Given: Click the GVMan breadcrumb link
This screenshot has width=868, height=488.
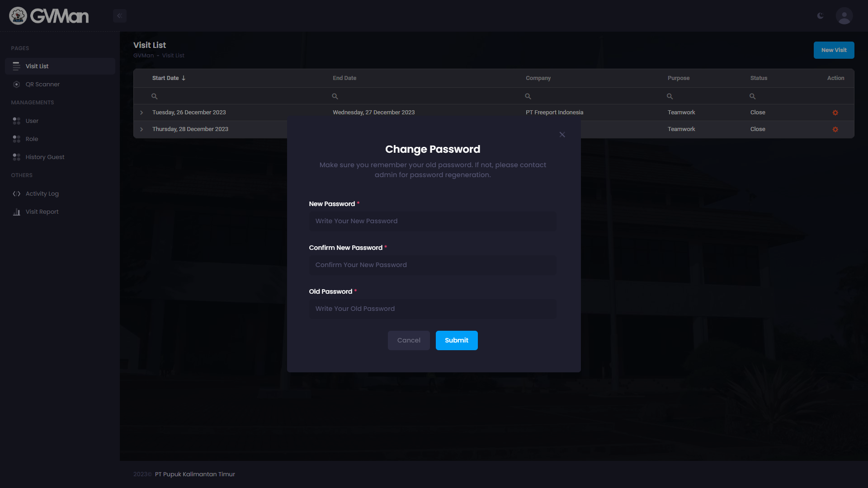Looking at the screenshot, I should [x=143, y=56].
